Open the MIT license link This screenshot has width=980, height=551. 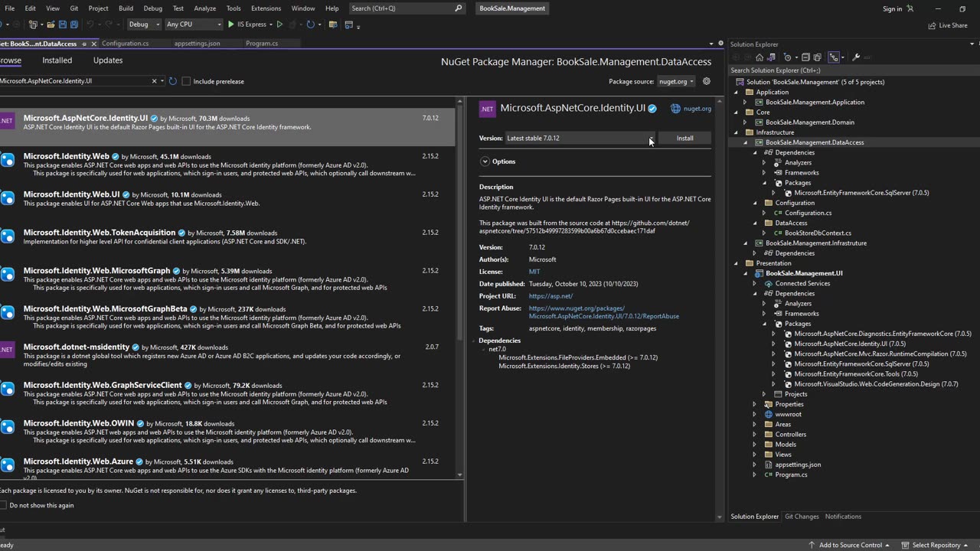pos(534,272)
